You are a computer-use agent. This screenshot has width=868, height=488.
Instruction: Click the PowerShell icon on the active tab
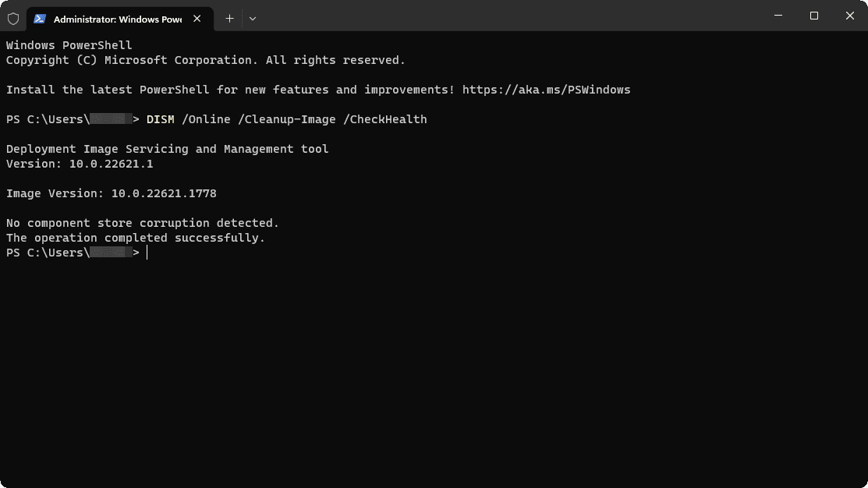[40, 18]
